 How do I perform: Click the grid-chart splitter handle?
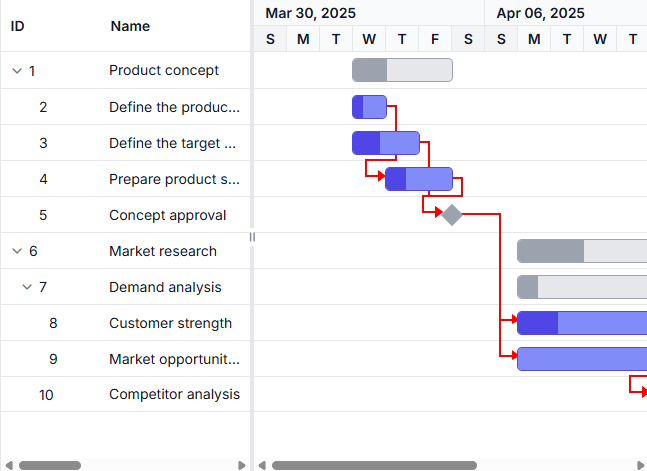point(252,236)
